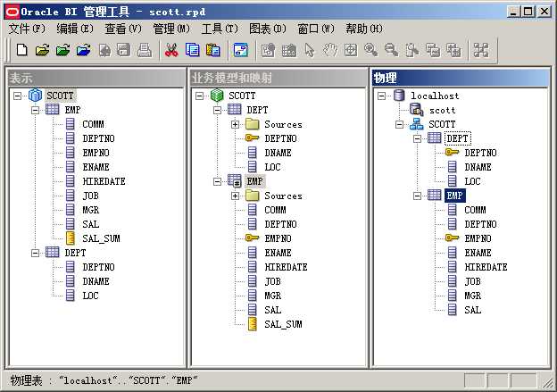Collapse DEPT table in presentation pane
The image size is (557, 392).
[x=35, y=253]
